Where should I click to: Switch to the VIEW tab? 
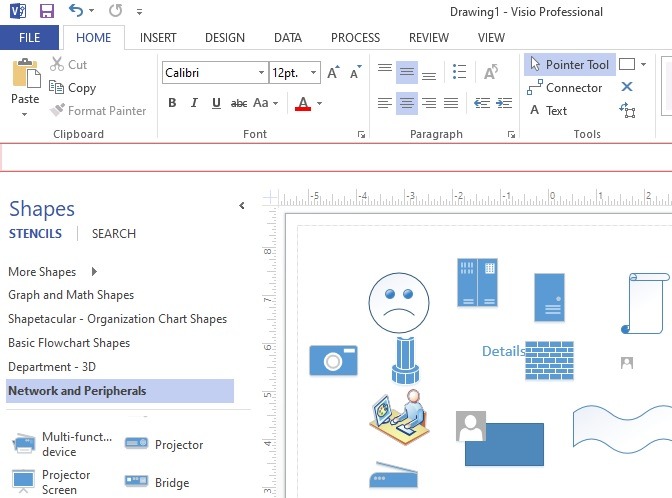click(x=491, y=38)
